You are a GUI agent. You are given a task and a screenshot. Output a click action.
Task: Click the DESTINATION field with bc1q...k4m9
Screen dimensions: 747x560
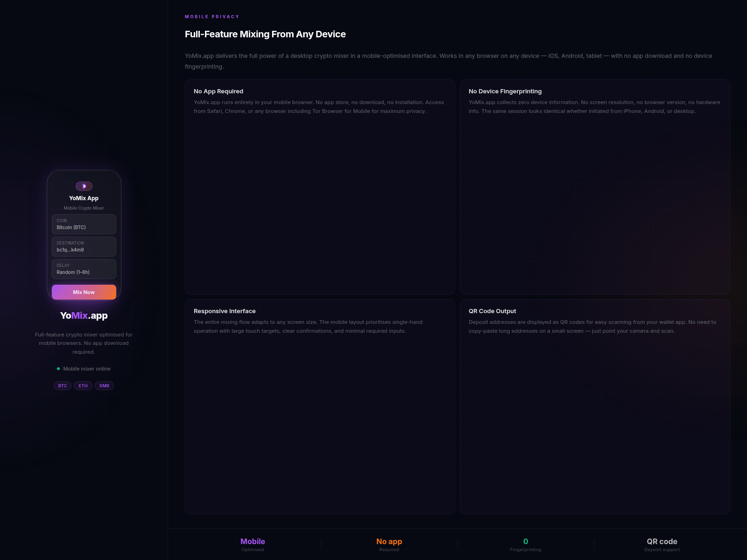click(x=84, y=246)
